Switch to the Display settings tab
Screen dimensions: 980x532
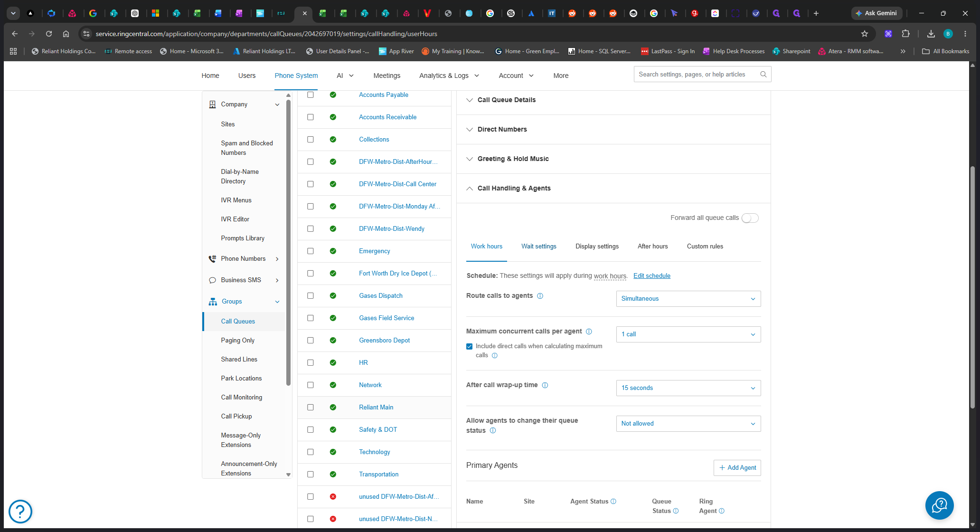pos(597,247)
